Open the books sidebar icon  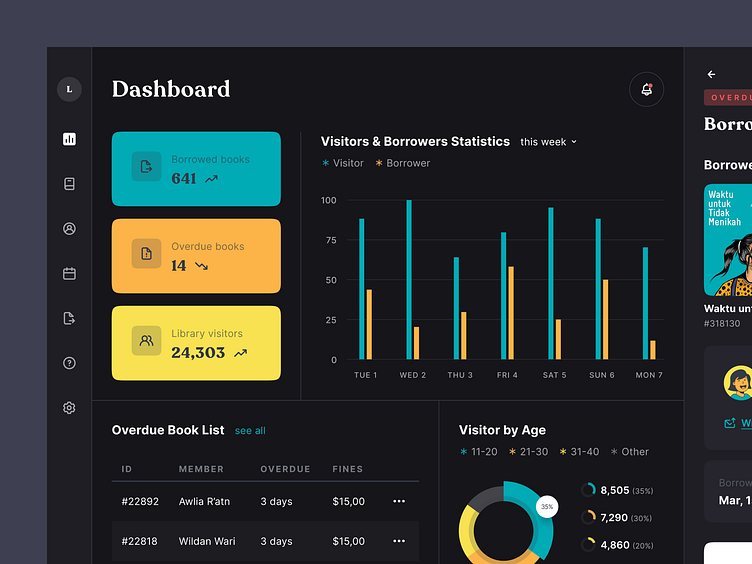tap(69, 184)
